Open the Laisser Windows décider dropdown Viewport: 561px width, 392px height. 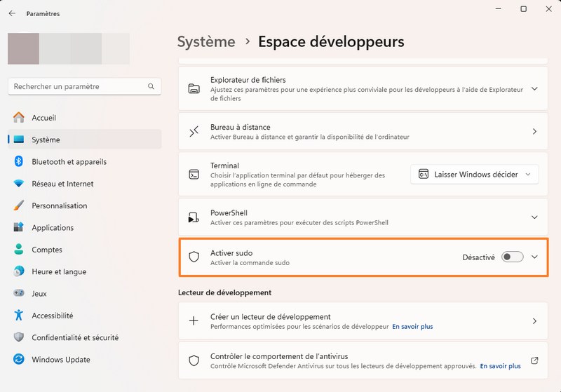(x=474, y=175)
